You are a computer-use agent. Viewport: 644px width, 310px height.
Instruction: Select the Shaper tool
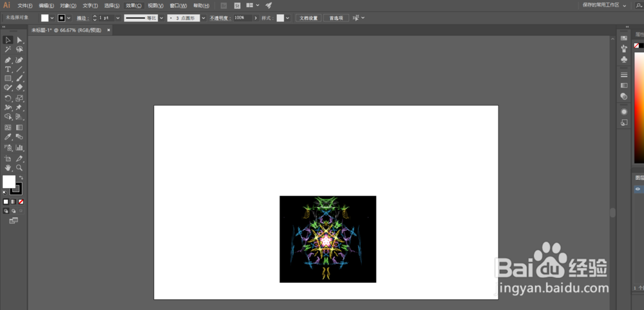[x=8, y=88]
